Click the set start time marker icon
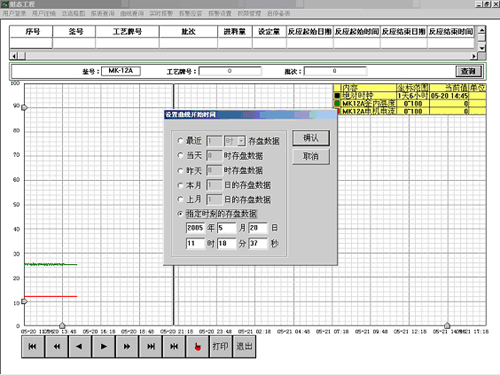This screenshot has width=500, height=375. (x=174, y=347)
